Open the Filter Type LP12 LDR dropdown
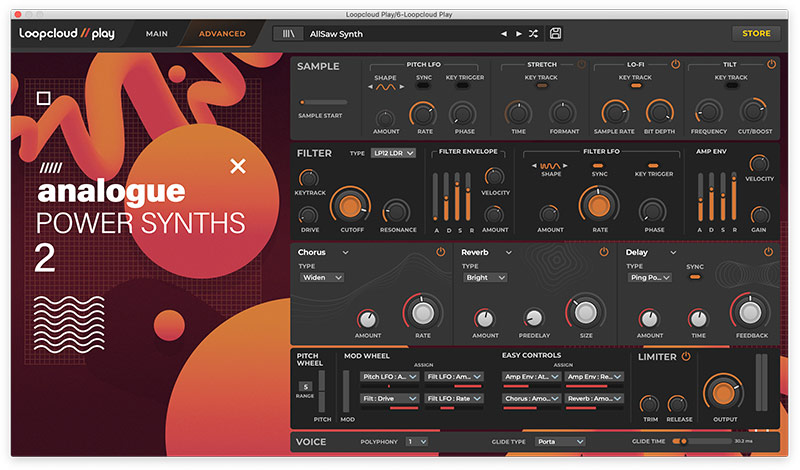800x470 pixels. pyautogui.click(x=393, y=153)
